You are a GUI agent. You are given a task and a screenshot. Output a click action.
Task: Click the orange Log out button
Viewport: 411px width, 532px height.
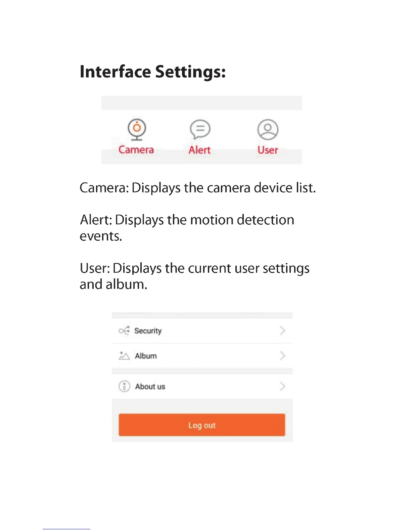tap(202, 425)
